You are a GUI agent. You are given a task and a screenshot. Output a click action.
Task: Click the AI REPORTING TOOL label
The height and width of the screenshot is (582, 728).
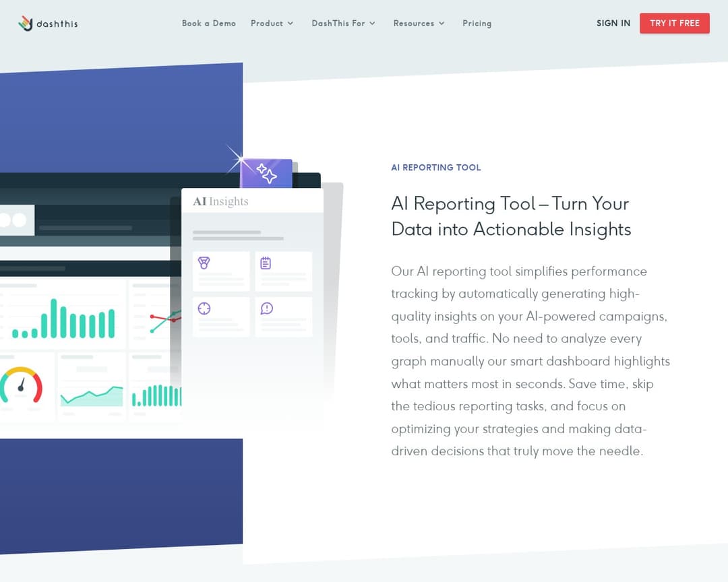click(x=436, y=168)
